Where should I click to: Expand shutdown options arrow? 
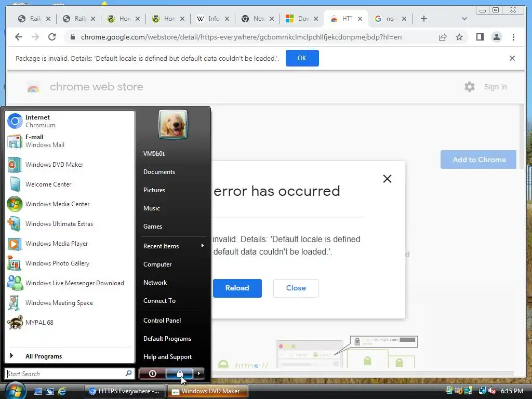pyautogui.click(x=199, y=374)
